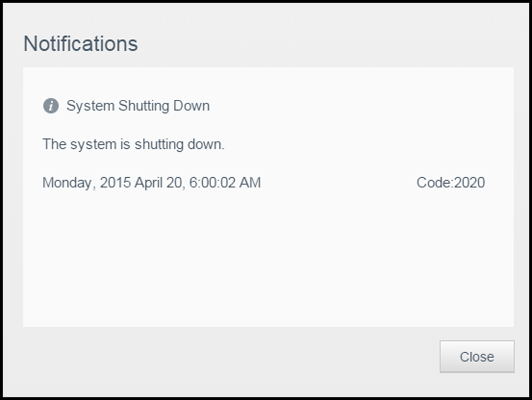The image size is (532, 400).
Task: Click the message The system is shutting down
Action: click(x=134, y=144)
